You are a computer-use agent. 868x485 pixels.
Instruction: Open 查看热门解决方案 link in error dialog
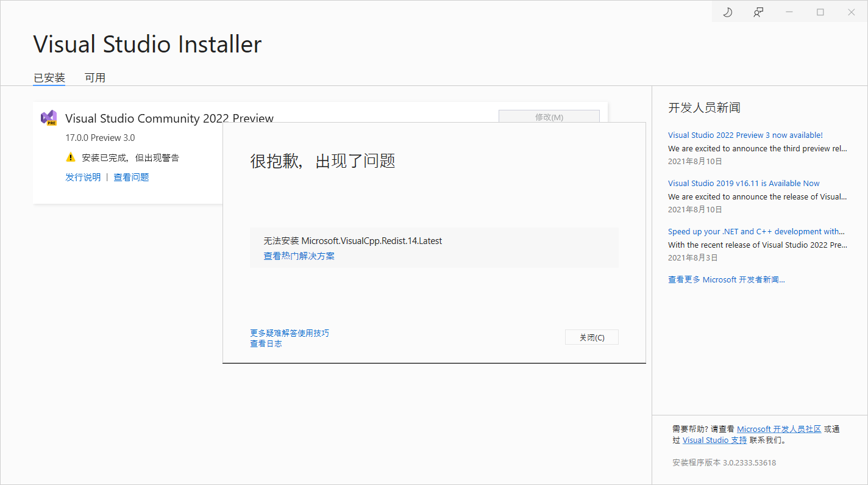click(x=299, y=256)
